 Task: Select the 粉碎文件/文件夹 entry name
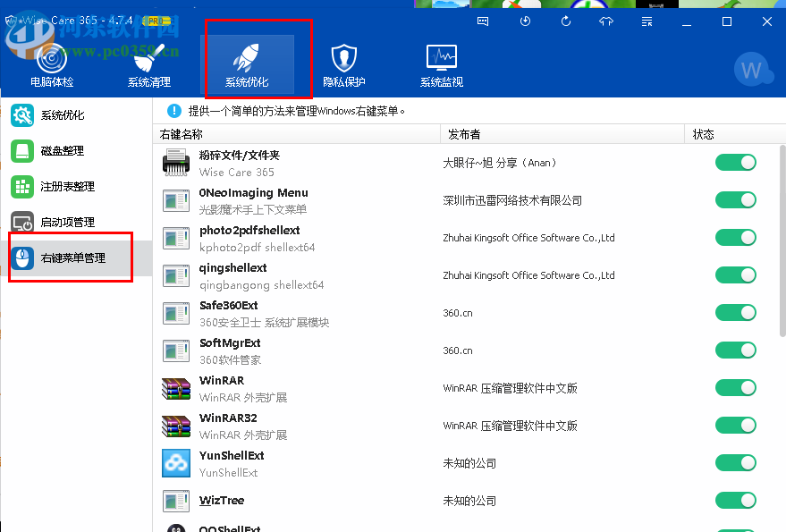239,156
